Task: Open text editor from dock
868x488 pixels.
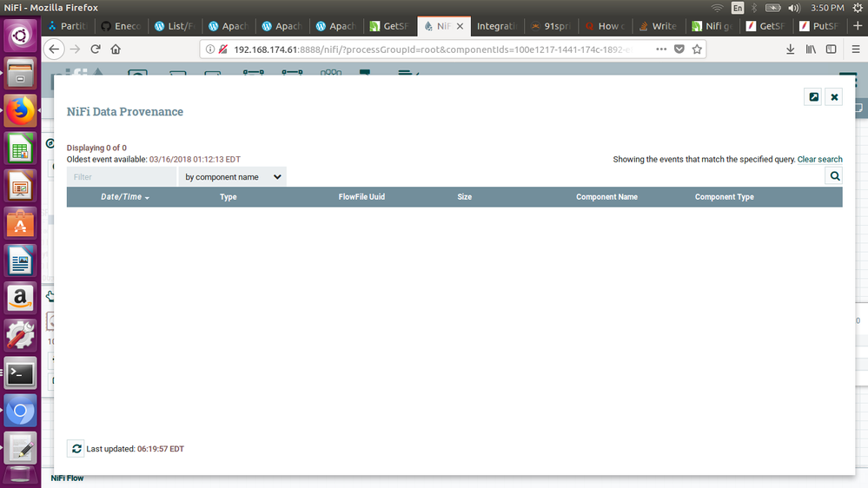Action: click(x=20, y=448)
